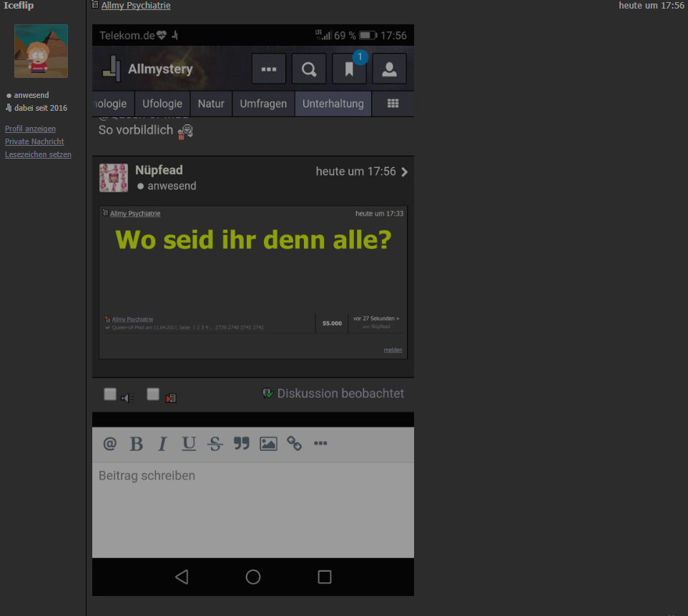Open the category grid icon

[x=393, y=104]
